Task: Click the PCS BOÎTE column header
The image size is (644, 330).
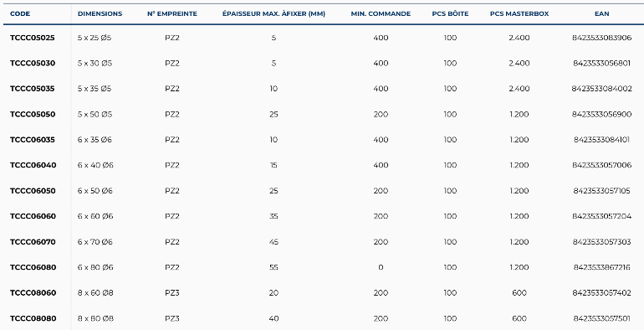Action: [x=450, y=13]
